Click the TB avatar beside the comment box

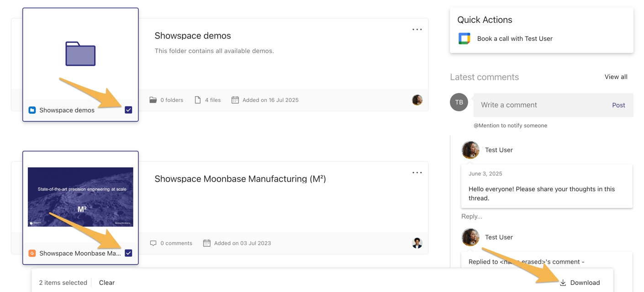click(459, 102)
